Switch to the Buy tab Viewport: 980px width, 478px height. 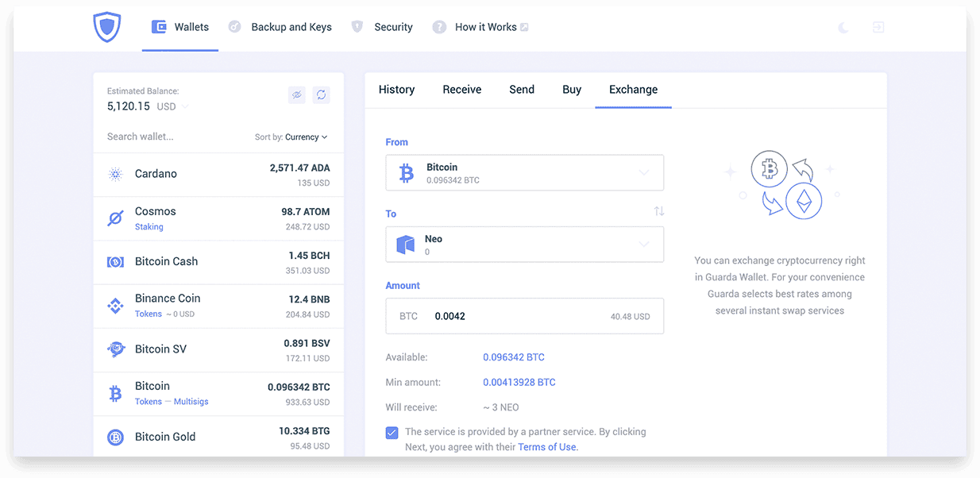[572, 90]
